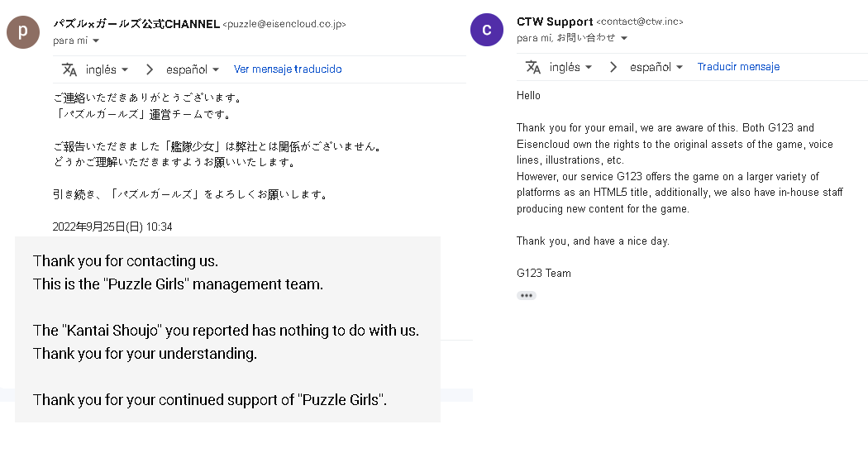
Task: Expand recipient details under パズル×ガールズ公式CHANNEL
Action: click(96, 41)
